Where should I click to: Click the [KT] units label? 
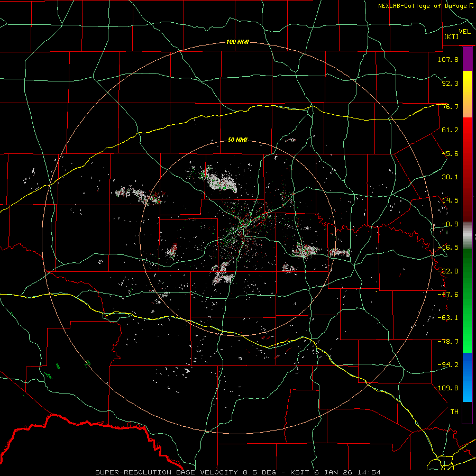pos(451,36)
